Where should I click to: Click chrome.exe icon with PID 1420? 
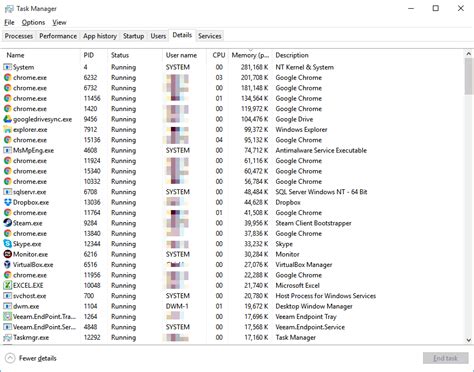pos(7,109)
